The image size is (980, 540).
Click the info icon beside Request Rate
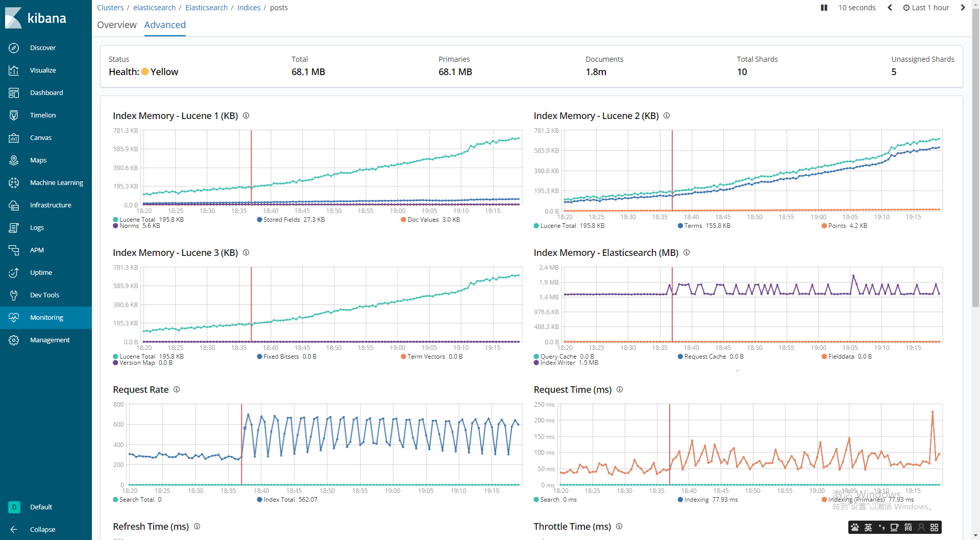(x=177, y=389)
